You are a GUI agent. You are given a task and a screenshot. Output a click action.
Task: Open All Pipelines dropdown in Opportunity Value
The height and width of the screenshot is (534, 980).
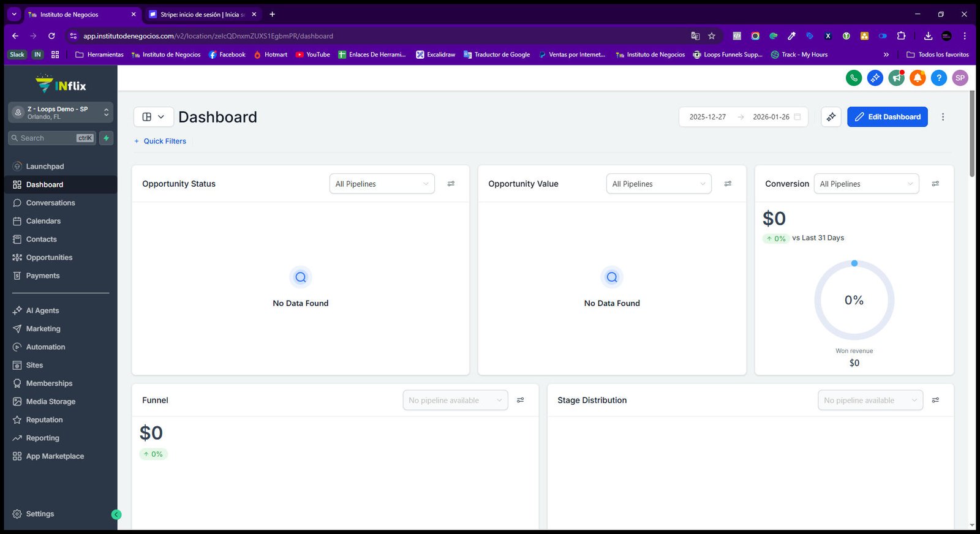(659, 184)
